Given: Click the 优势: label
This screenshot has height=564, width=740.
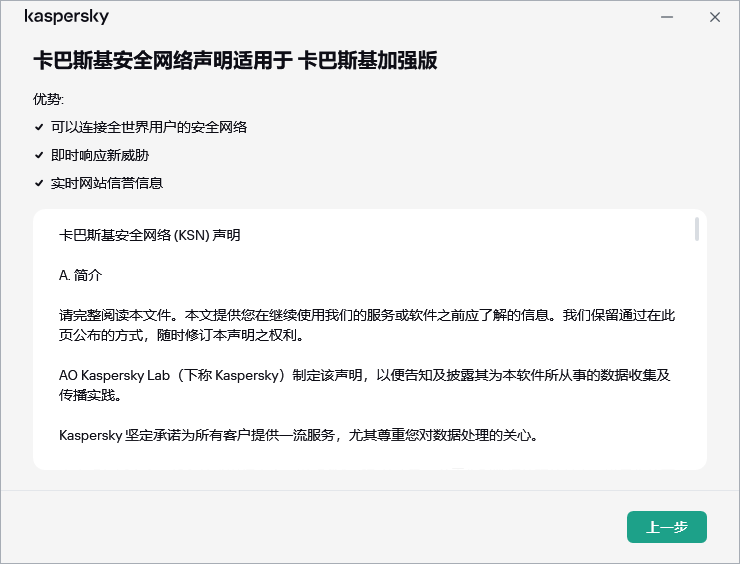Looking at the screenshot, I should click(x=48, y=99).
